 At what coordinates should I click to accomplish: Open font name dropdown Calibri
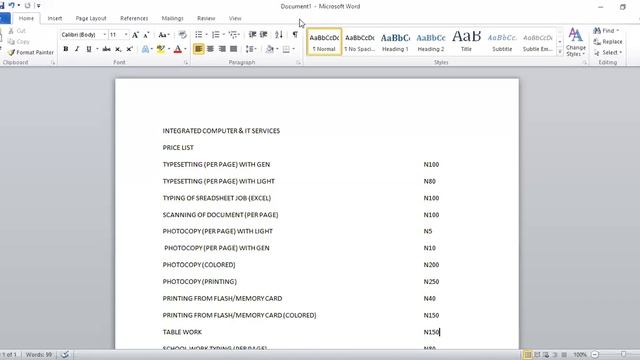pyautogui.click(x=104, y=35)
